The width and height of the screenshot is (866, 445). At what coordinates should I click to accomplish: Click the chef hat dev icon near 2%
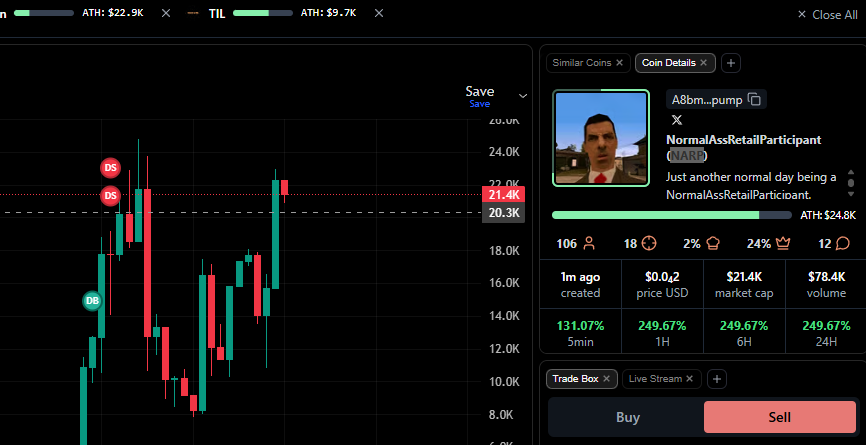713,243
